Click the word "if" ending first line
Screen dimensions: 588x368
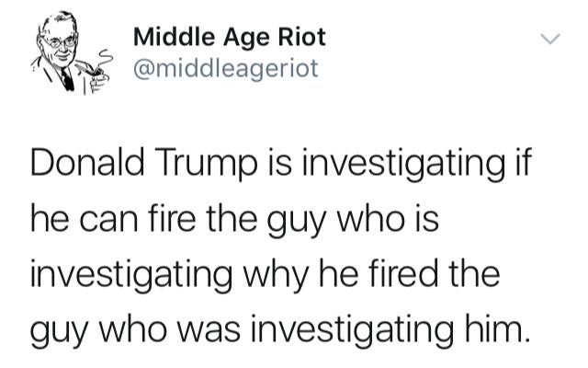pyautogui.click(x=523, y=163)
